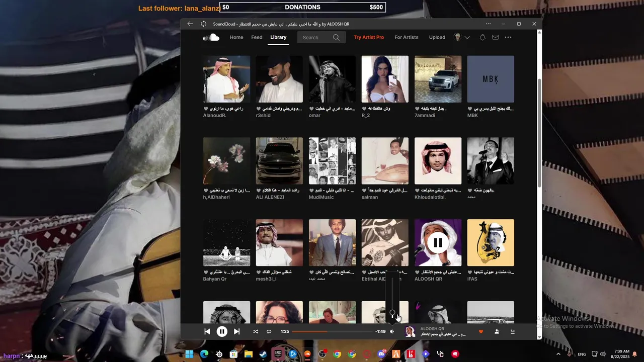Open the Windows Start menu

189,354
